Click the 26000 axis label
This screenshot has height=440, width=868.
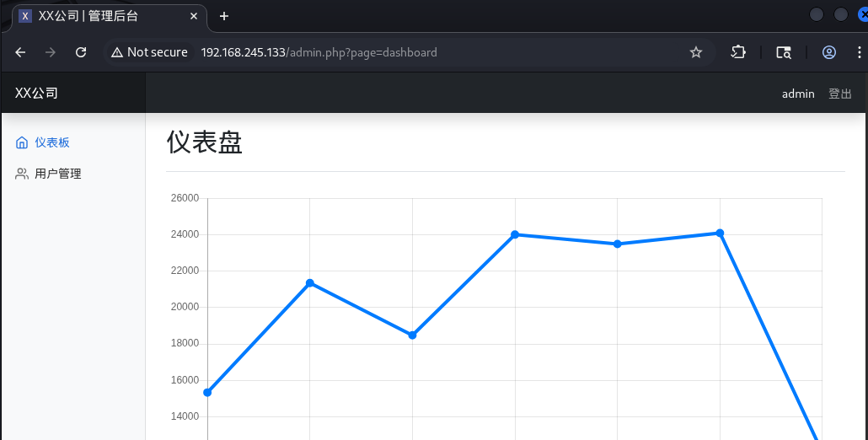point(185,198)
